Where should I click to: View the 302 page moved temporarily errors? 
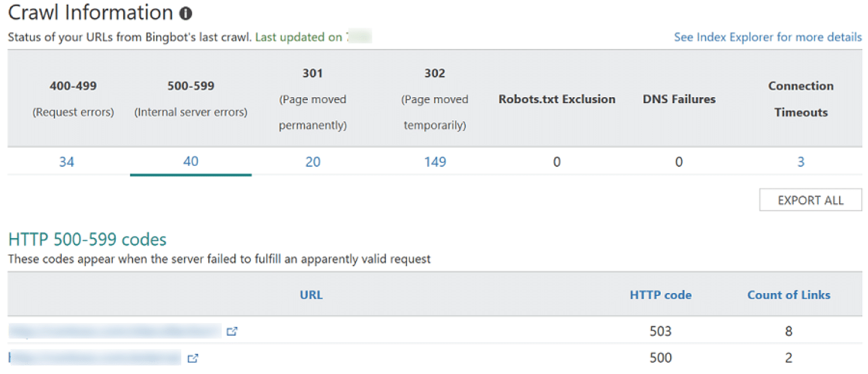click(x=435, y=162)
